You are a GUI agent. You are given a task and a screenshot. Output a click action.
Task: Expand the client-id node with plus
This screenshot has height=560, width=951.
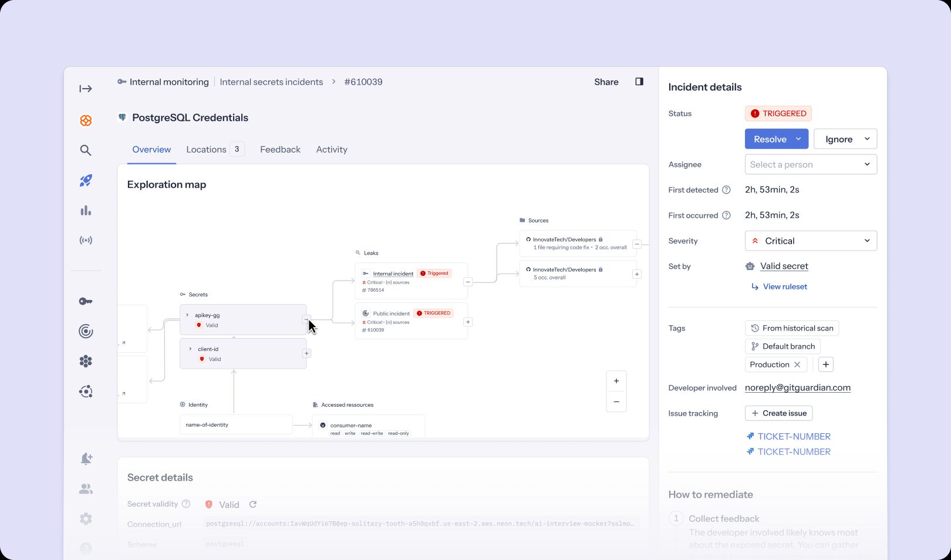(x=306, y=353)
